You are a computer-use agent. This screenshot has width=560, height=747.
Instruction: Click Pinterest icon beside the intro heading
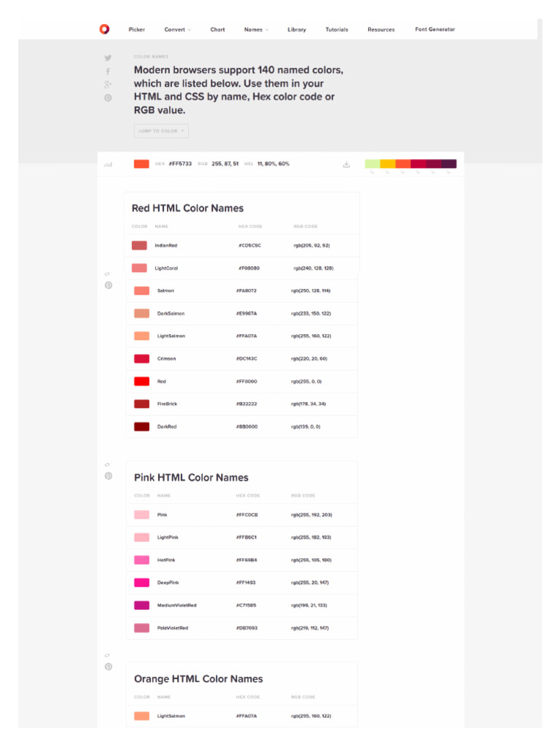[108, 98]
